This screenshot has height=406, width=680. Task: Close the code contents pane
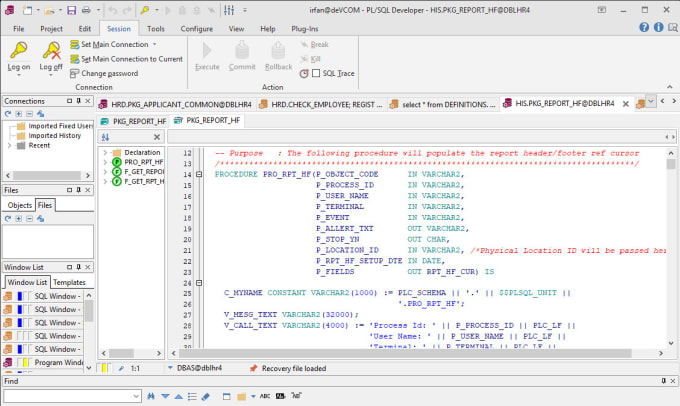click(x=157, y=137)
